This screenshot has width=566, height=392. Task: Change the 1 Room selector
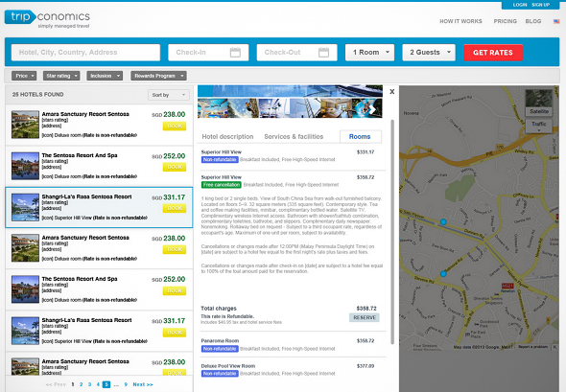pos(369,53)
